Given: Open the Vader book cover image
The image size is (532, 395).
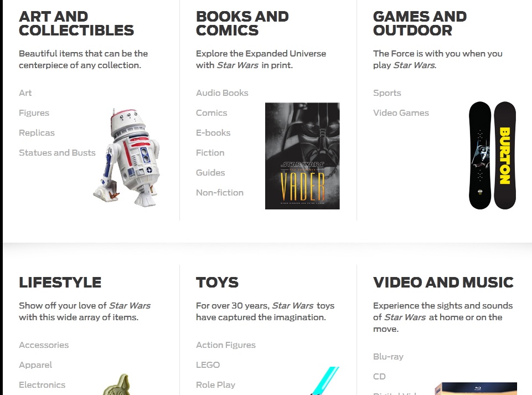Looking at the screenshot, I should click(x=302, y=156).
